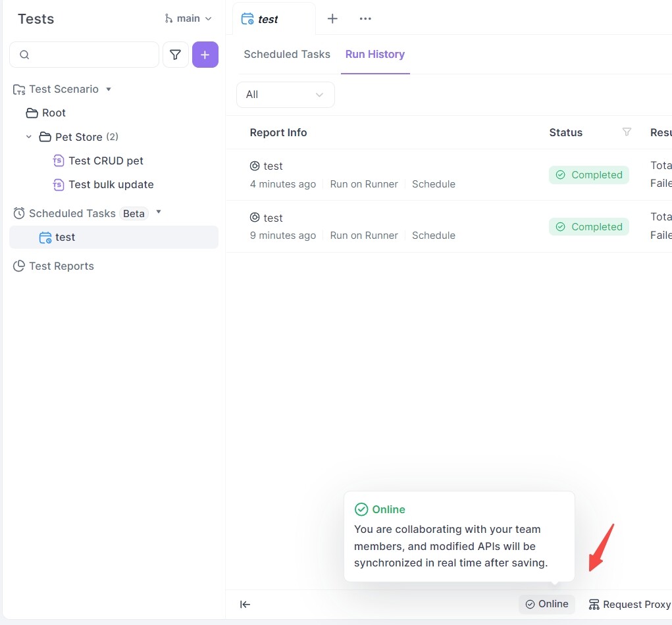The image size is (672, 625).
Task: Open the All filter dropdown
Action: point(285,95)
